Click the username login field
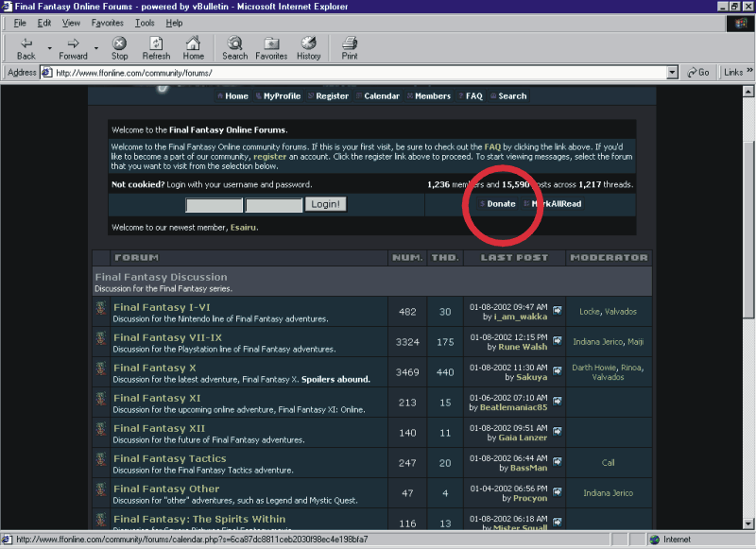The height and width of the screenshot is (549, 756). [x=215, y=205]
